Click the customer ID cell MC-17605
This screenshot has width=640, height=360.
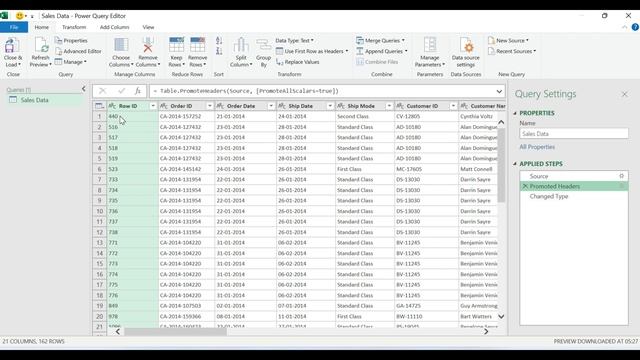[x=426, y=169]
